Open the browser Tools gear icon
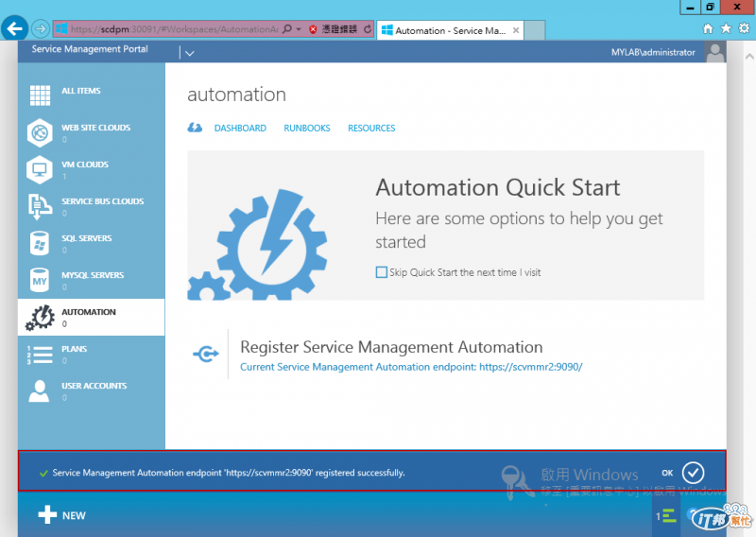The image size is (756, 537). [x=744, y=28]
